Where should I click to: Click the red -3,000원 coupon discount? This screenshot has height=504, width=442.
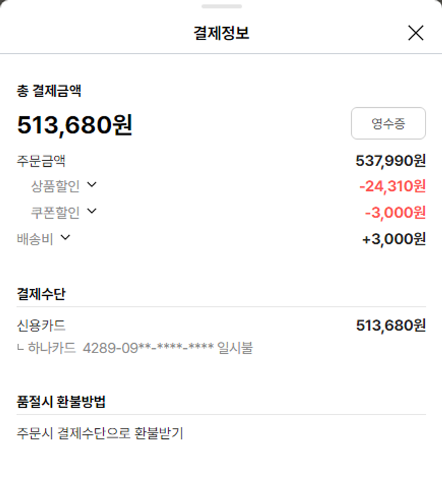pos(395,212)
